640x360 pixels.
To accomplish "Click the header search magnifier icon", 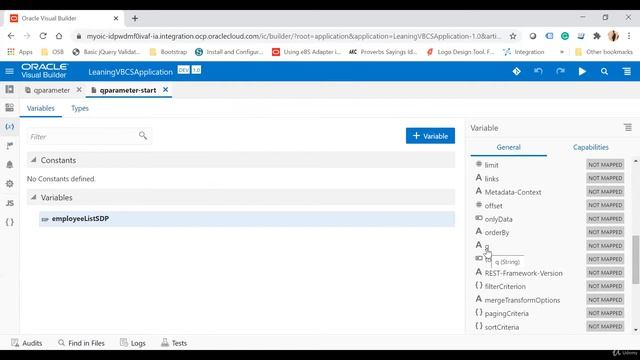I will (604, 71).
